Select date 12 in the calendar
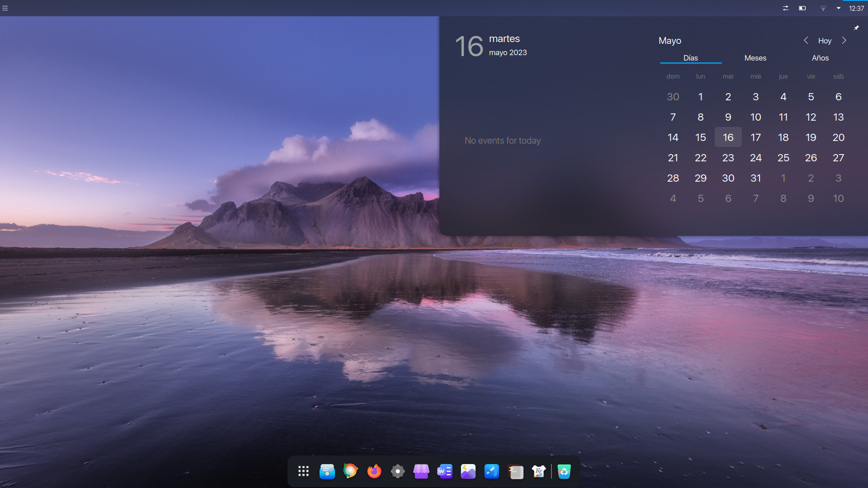 click(811, 117)
